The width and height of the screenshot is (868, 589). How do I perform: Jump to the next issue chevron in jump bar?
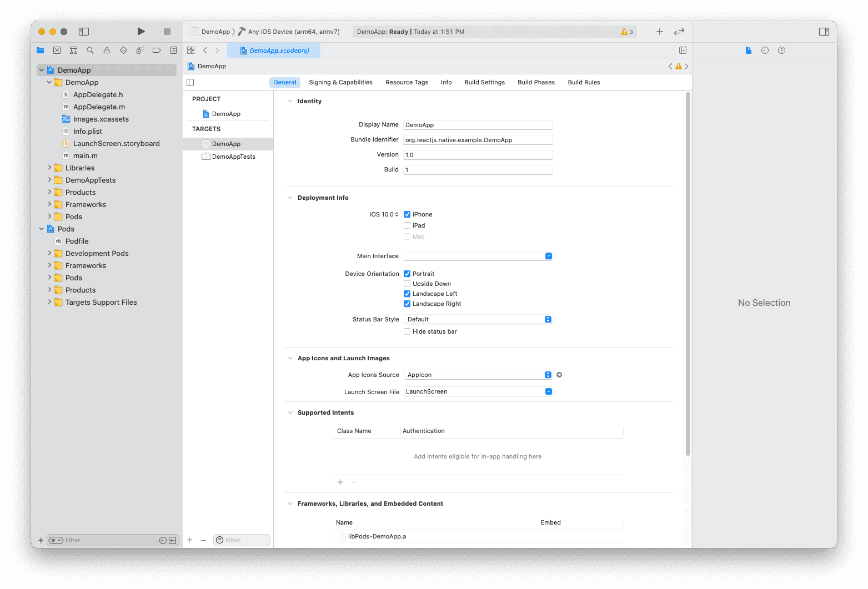tap(686, 66)
